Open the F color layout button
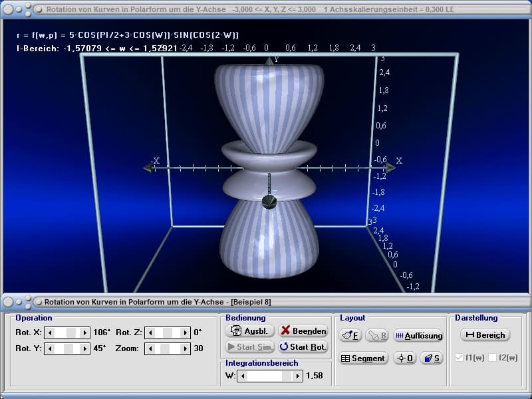Image resolution: width=532 pixels, height=399 pixels. (x=350, y=336)
